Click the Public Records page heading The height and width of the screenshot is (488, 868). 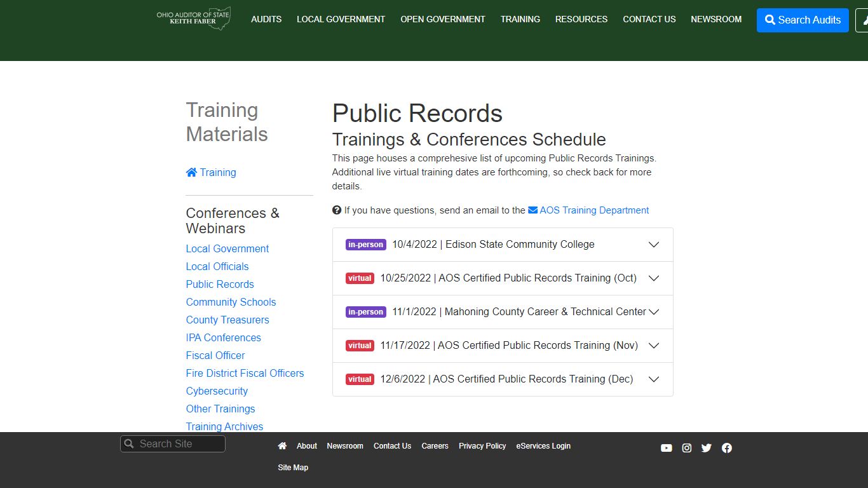417,114
